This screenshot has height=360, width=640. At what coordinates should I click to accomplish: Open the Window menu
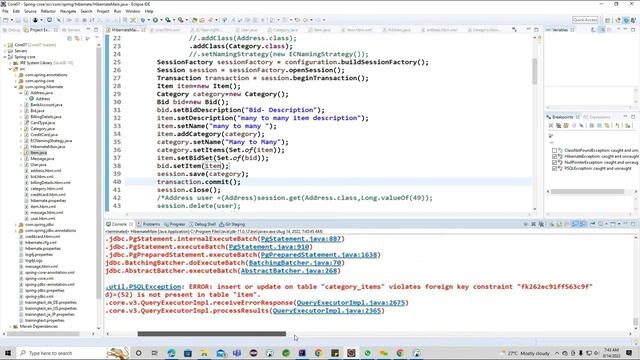coord(133,11)
